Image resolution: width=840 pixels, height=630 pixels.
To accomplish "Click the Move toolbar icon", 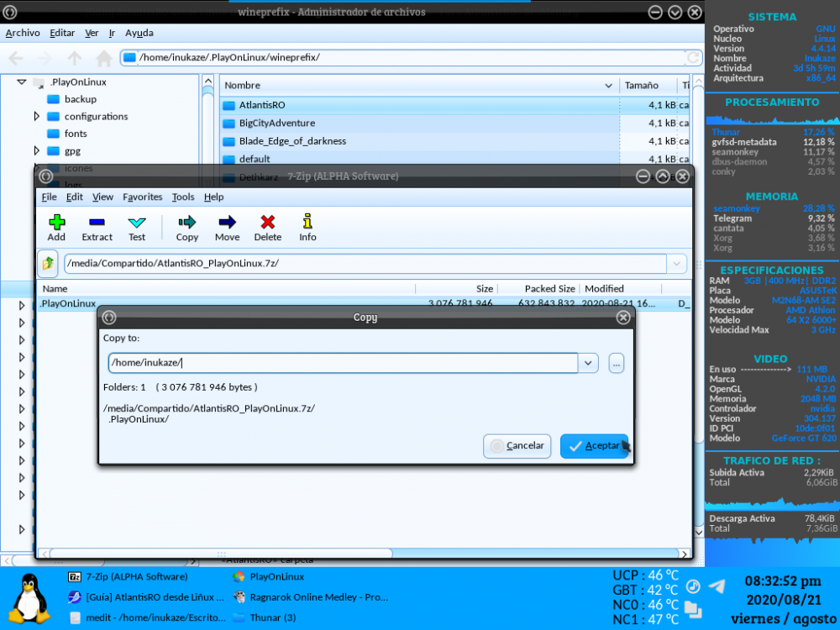I will click(x=227, y=223).
